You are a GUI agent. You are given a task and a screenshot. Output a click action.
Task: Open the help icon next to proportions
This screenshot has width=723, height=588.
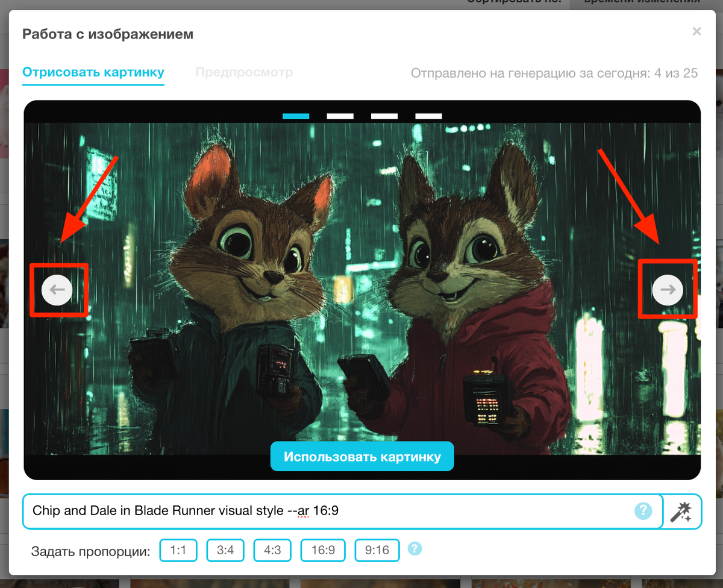[415, 549]
